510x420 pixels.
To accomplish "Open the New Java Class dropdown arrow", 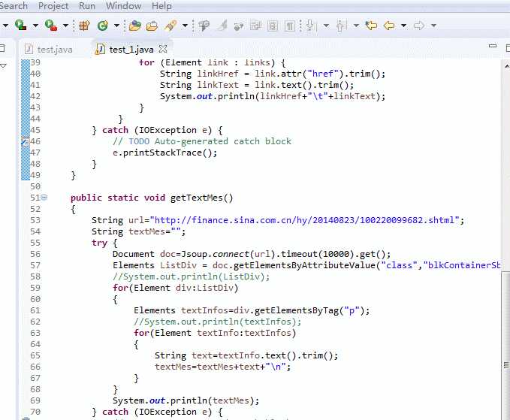I will tap(116, 26).
